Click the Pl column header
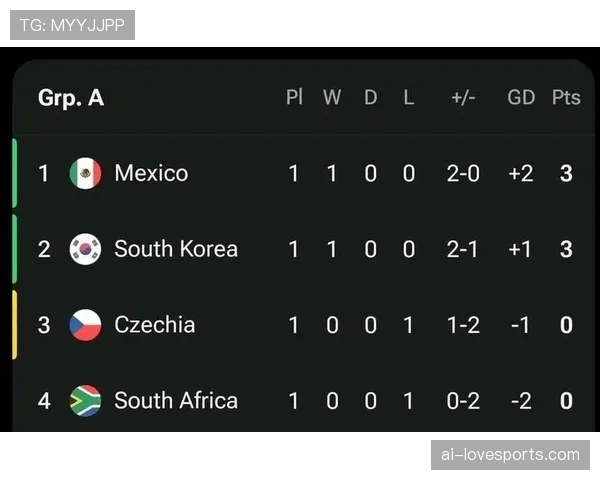Image resolution: width=600 pixels, height=480 pixels. click(x=294, y=97)
